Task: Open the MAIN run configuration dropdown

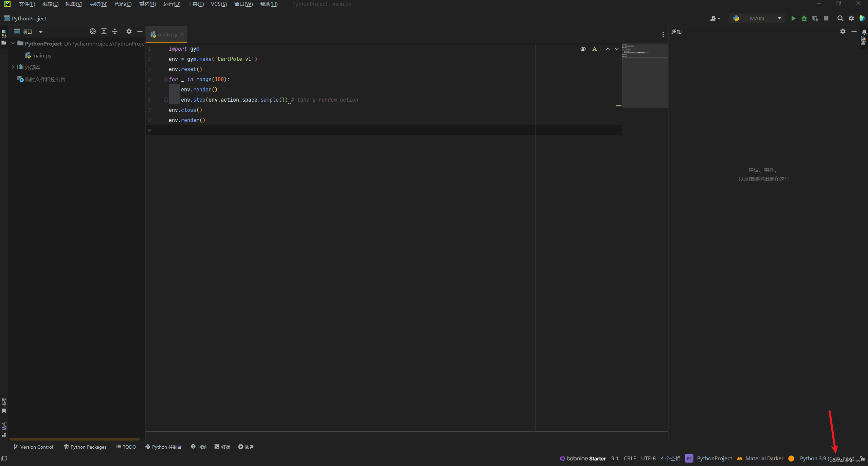Action: point(757,18)
